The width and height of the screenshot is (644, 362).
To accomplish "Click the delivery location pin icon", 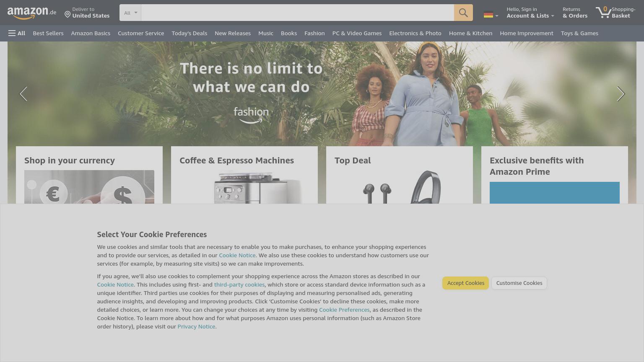I will 68,15.
